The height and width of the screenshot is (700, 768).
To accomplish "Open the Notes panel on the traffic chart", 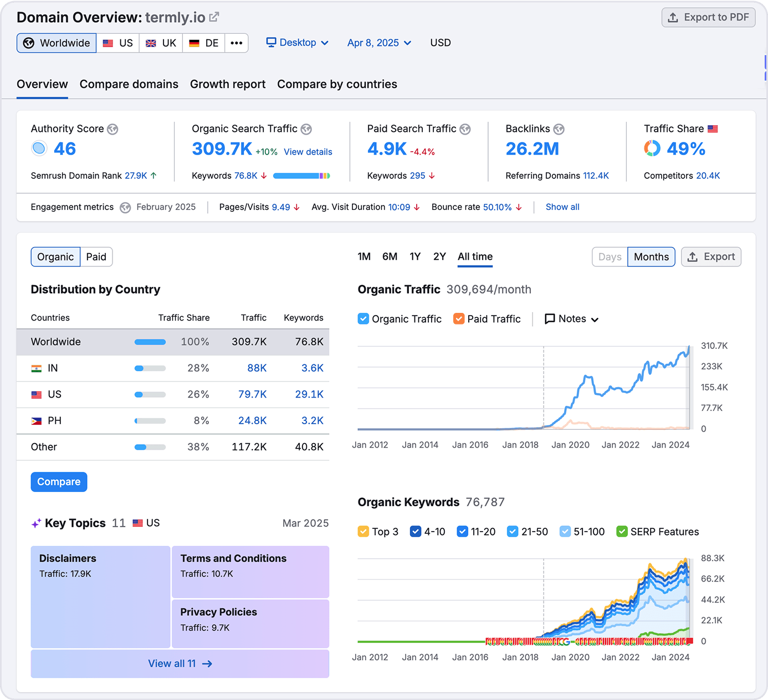I will coord(571,318).
